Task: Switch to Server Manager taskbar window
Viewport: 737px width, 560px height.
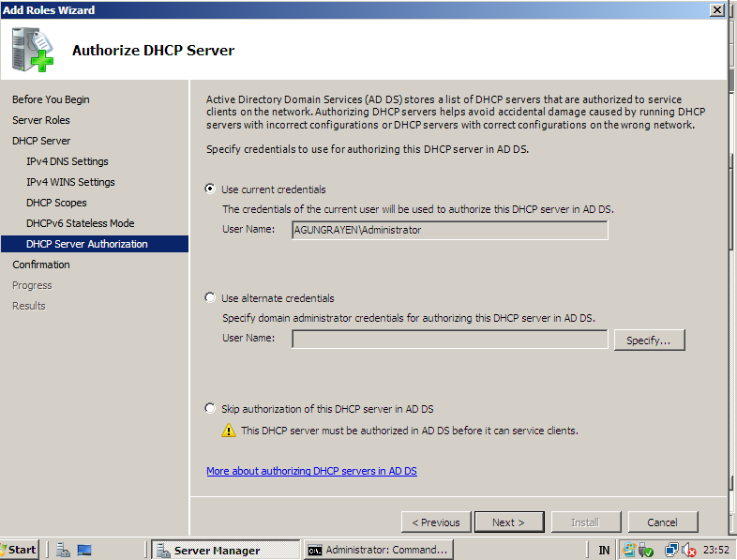Action: click(x=226, y=550)
